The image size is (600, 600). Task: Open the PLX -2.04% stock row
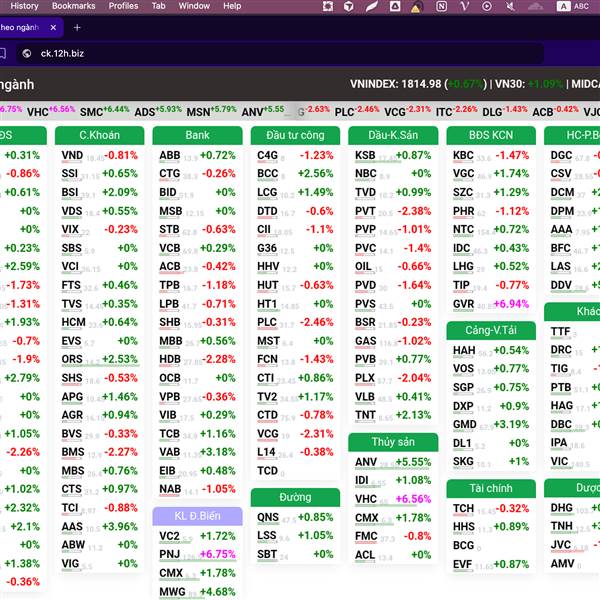tap(393, 378)
